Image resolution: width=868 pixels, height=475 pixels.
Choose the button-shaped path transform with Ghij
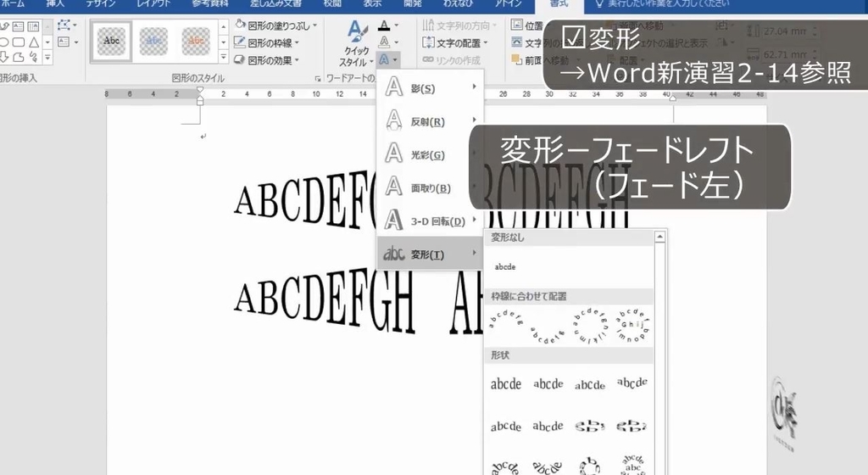[x=632, y=326]
